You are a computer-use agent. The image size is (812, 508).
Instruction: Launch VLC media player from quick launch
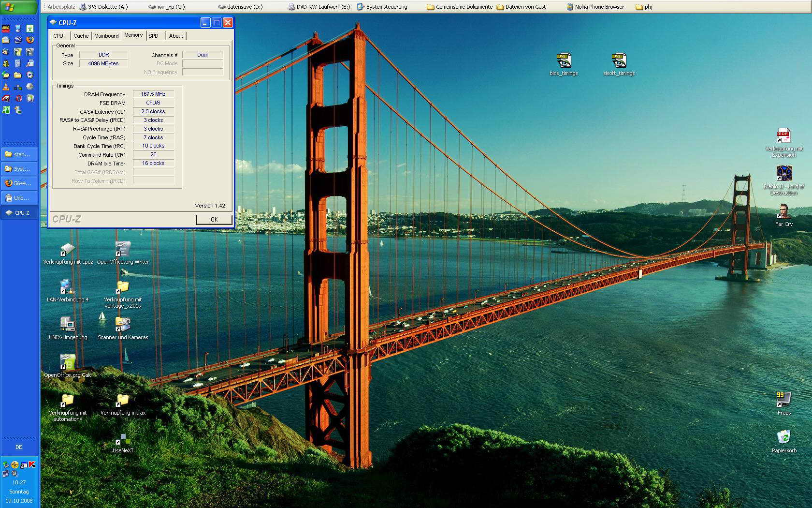pos(6,87)
